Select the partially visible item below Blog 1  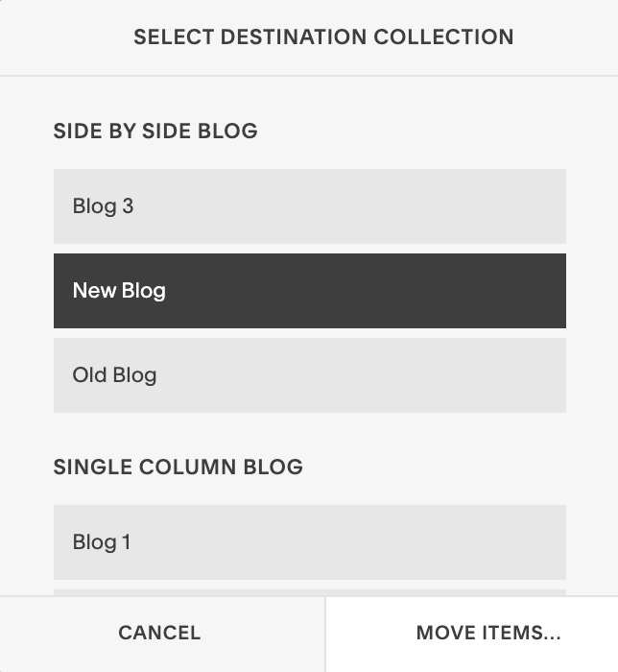point(310,592)
